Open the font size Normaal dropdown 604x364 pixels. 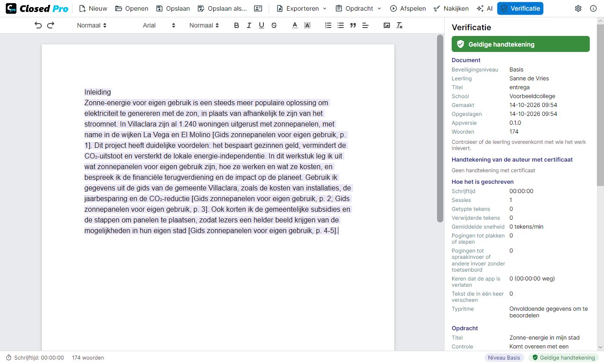click(204, 25)
